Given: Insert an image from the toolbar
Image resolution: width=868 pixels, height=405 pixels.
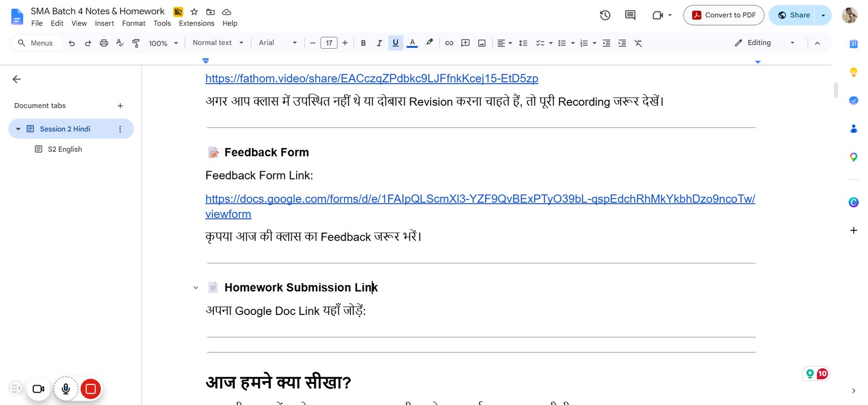Looking at the screenshot, I should click(482, 43).
